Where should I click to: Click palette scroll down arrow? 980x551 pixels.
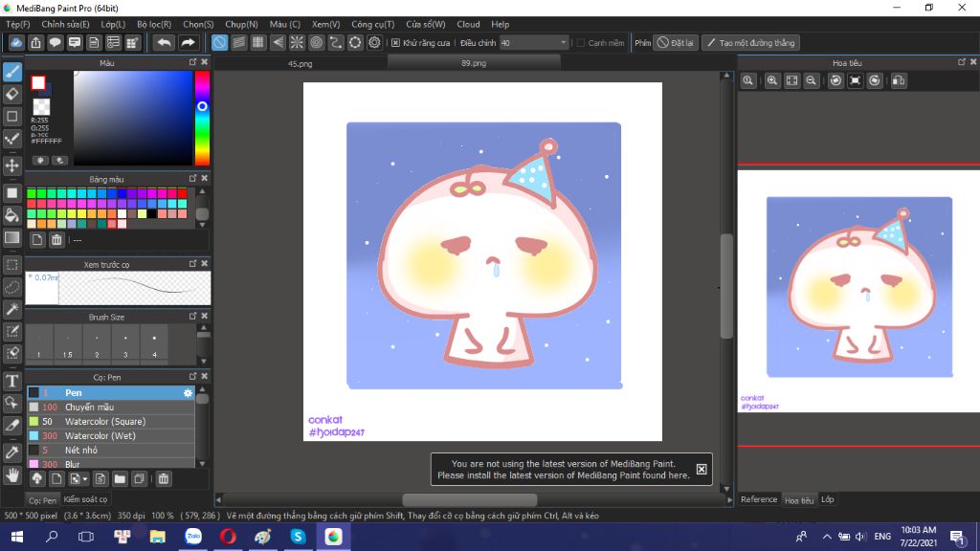[202, 224]
